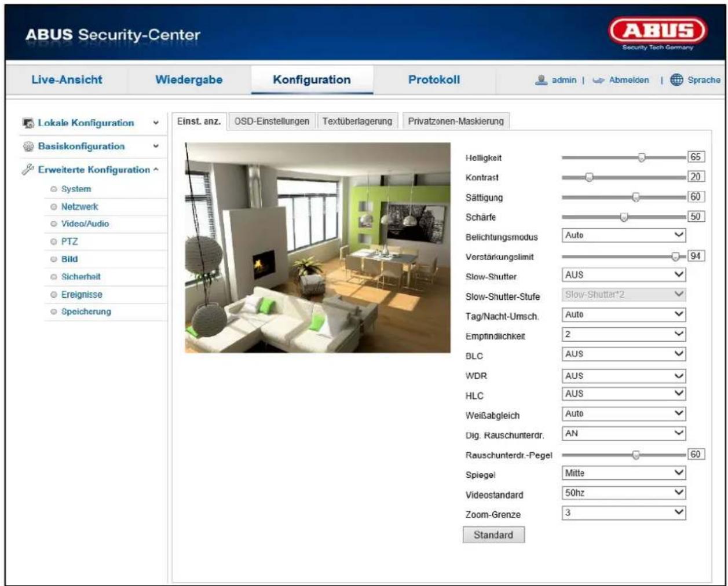Click the Verstärkungslimit value field 94
728x586 pixels.
coord(696,256)
